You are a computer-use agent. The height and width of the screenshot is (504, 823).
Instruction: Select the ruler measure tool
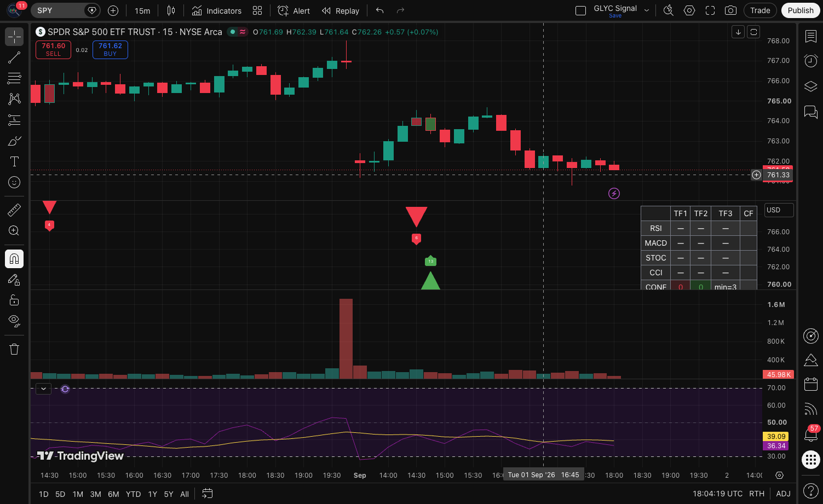(x=14, y=210)
